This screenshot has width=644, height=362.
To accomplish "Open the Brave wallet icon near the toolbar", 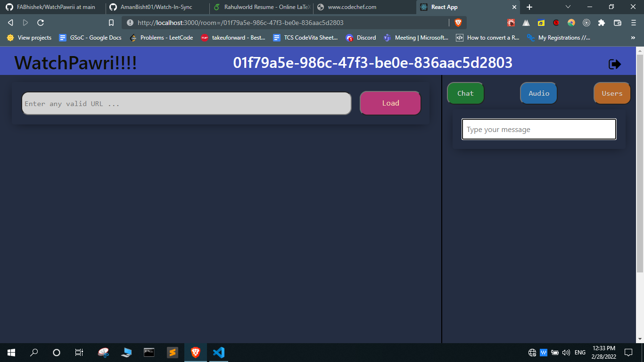I will [617, 22].
